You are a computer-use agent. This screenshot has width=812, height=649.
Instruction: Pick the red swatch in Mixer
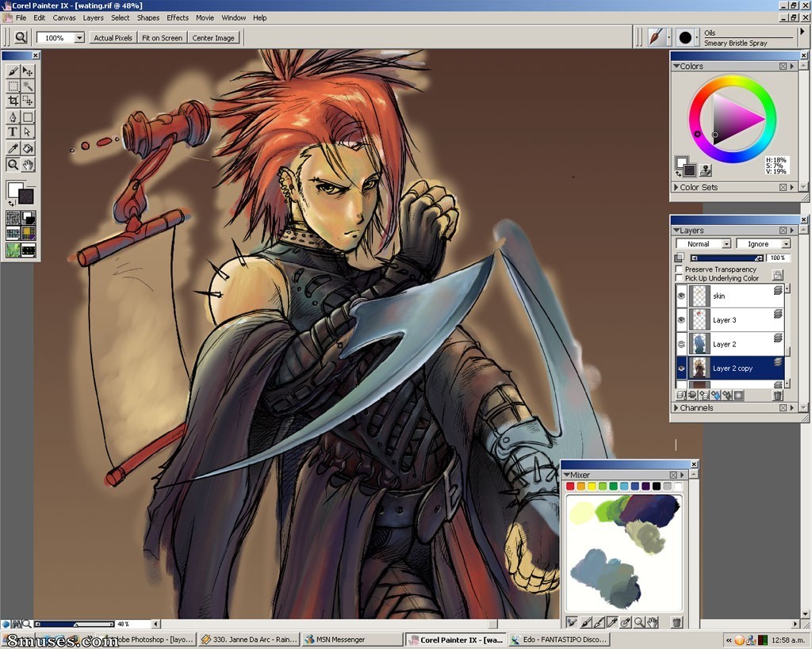click(570, 486)
